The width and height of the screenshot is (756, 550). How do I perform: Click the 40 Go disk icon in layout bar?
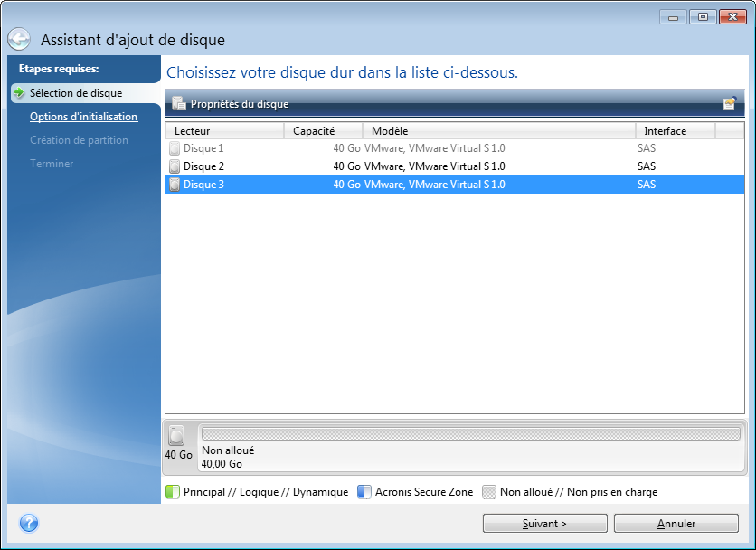tap(176, 435)
